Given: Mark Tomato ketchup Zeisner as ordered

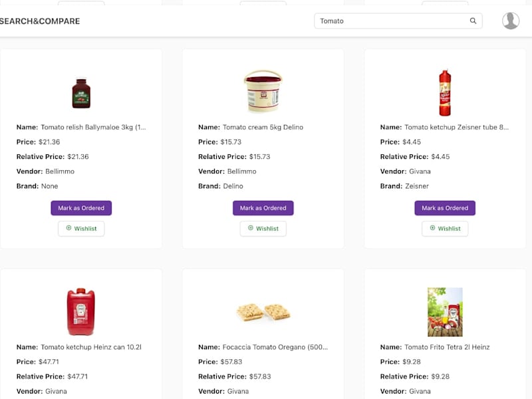Looking at the screenshot, I should 445,208.
